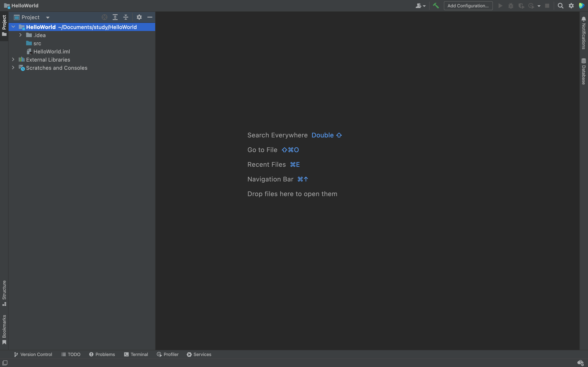Click the Add Configuration... button
The height and width of the screenshot is (367, 588).
(468, 6)
